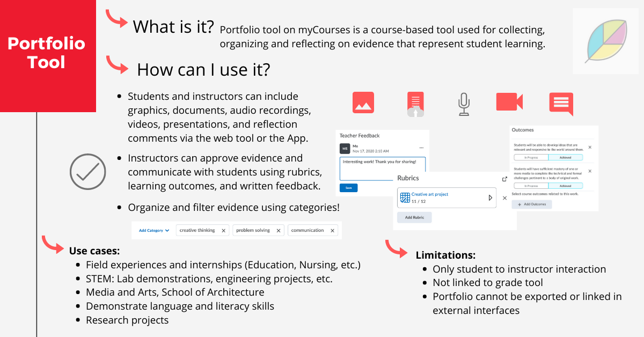Click the written feedback speech bubble icon
The width and height of the screenshot is (644, 337).
[x=560, y=102]
